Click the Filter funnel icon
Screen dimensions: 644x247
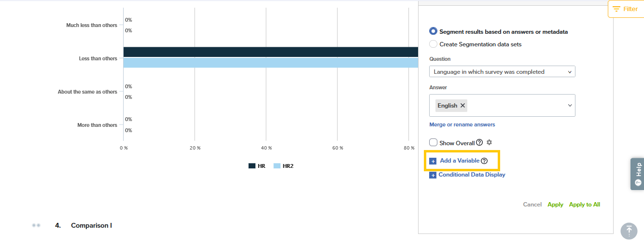tap(616, 9)
